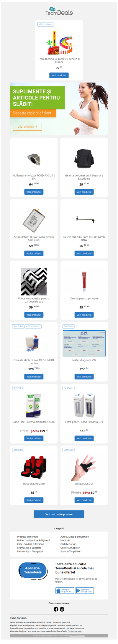
Task: Open the Huse scaune auto product image
Action: pyautogui.click(x=34, y=467)
